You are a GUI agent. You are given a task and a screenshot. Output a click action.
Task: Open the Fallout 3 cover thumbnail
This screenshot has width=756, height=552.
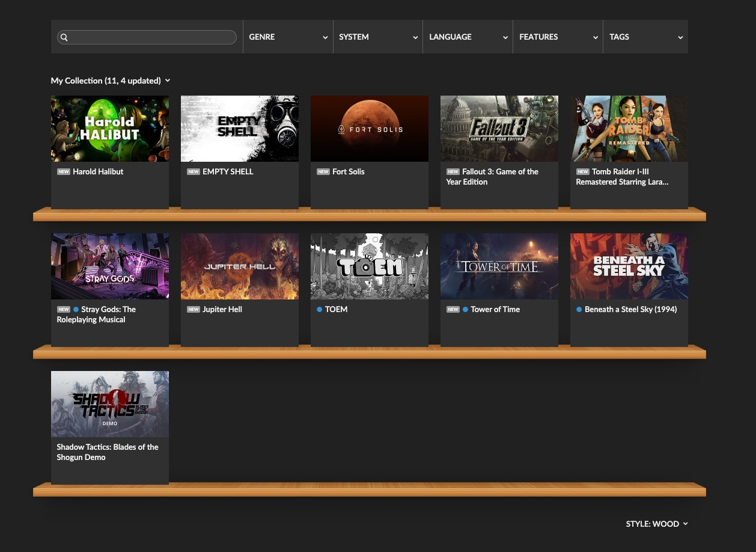pyautogui.click(x=499, y=129)
